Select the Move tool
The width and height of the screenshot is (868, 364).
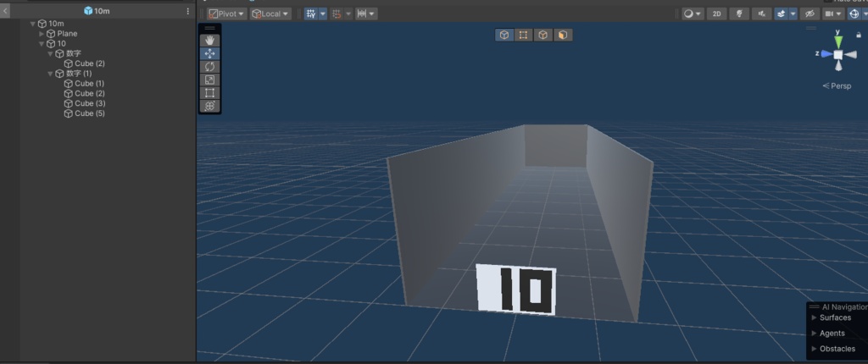pos(210,53)
